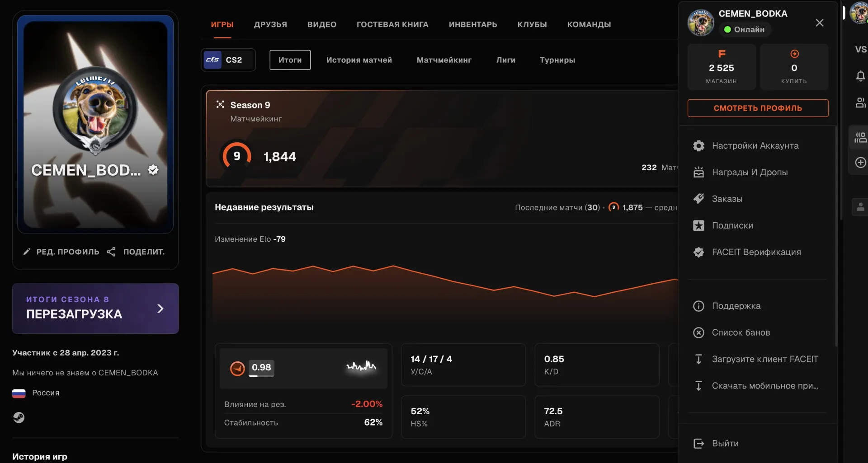Close the account menu panel
This screenshot has width=868, height=463.
click(x=819, y=23)
